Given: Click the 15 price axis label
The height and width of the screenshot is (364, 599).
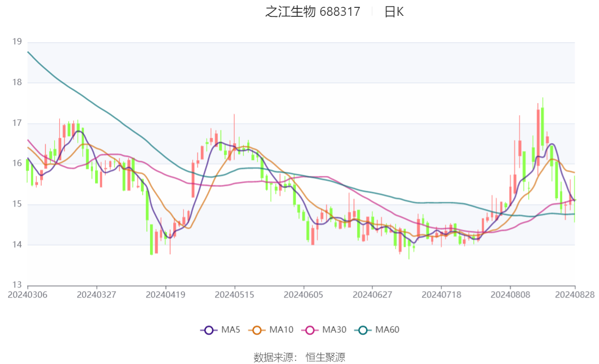Looking at the screenshot, I should [x=17, y=204].
